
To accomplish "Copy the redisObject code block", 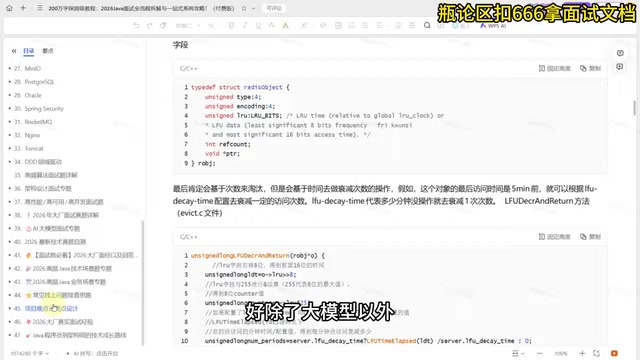I will click(590, 68).
